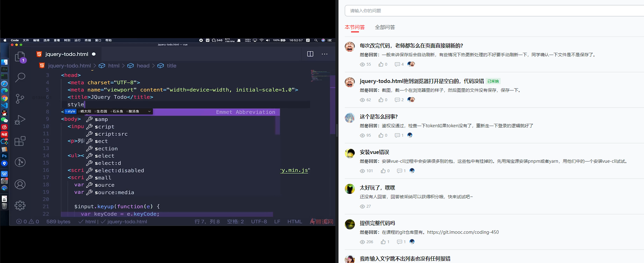Open the 编辑 menu
644x263 pixels.
[x=36, y=40]
